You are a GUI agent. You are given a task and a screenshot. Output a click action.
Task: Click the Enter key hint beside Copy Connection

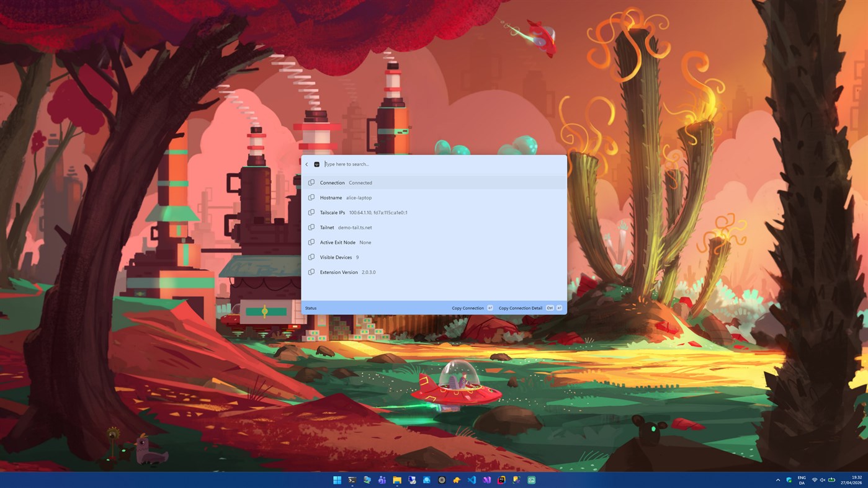pyautogui.click(x=490, y=308)
